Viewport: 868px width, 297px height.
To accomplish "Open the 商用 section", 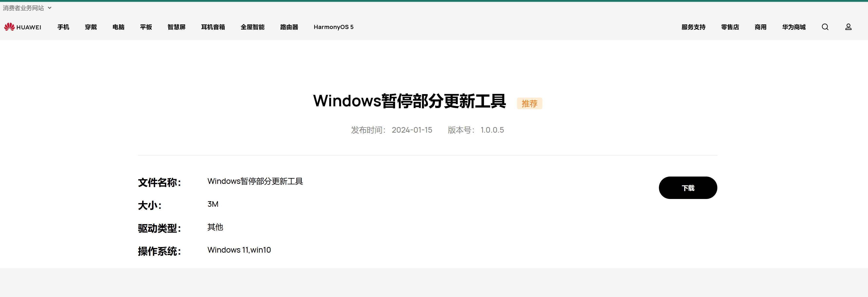I will tap(760, 27).
